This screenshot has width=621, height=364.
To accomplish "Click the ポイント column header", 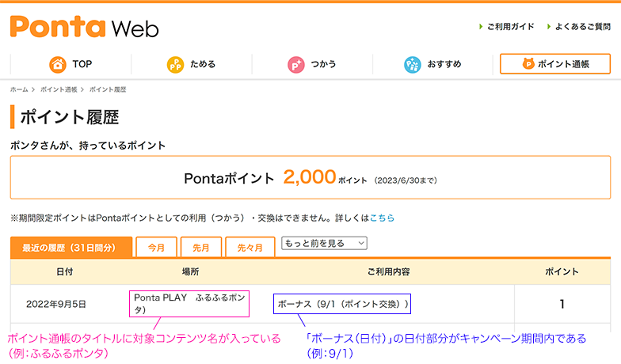I will point(562,272).
